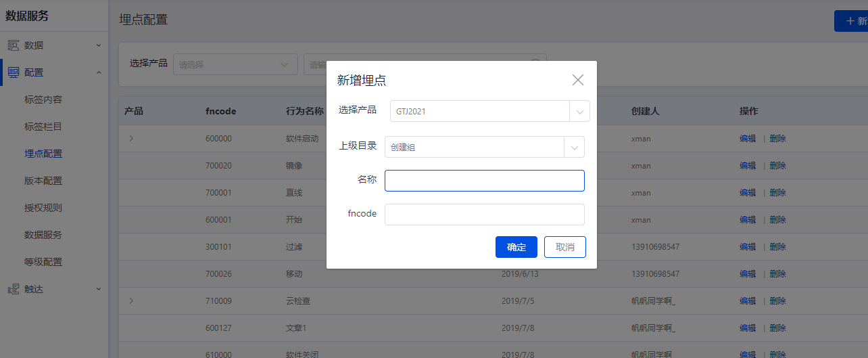The height and width of the screenshot is (358, 868).
Task: Expand the 600000 软件启动 row arrow
Action: click(131, 139)
